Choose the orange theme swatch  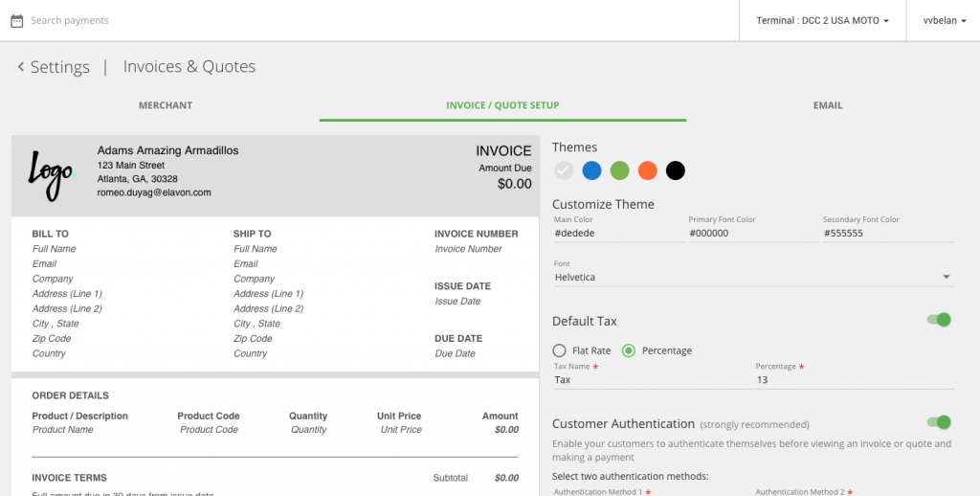pos(648,170)
